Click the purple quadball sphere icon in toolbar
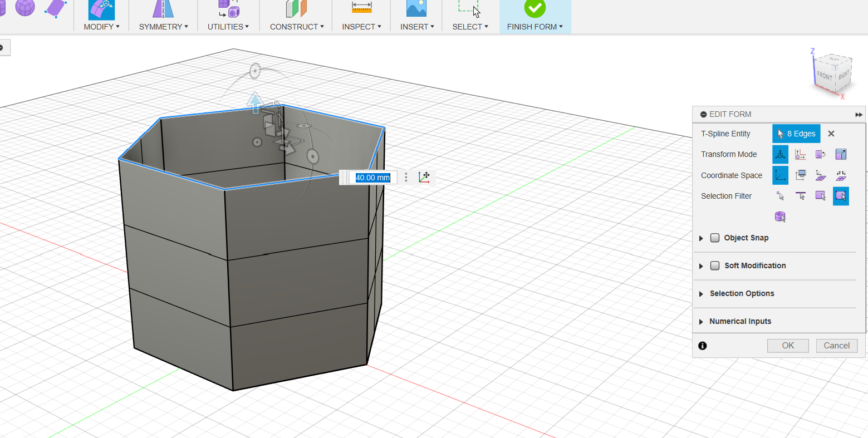Viewport: 868px width, 438px height. 25,7
